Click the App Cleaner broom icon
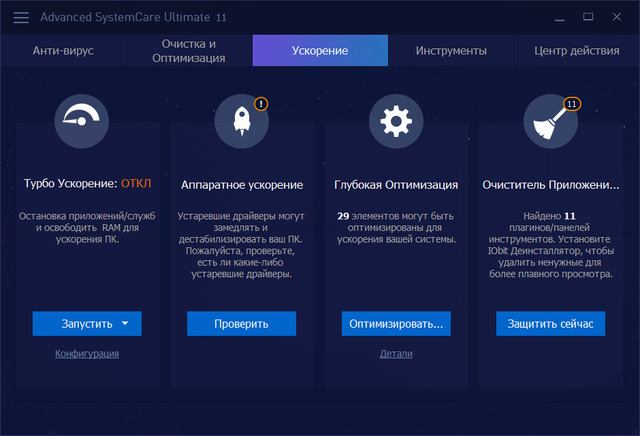 coord(550,121)
